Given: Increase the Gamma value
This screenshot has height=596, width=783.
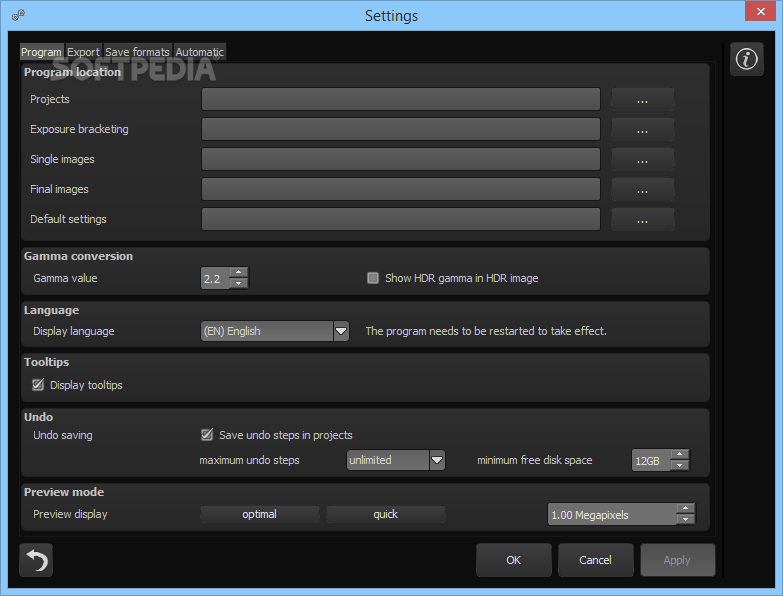Looking at the screenshot, I should pos(239,273).
